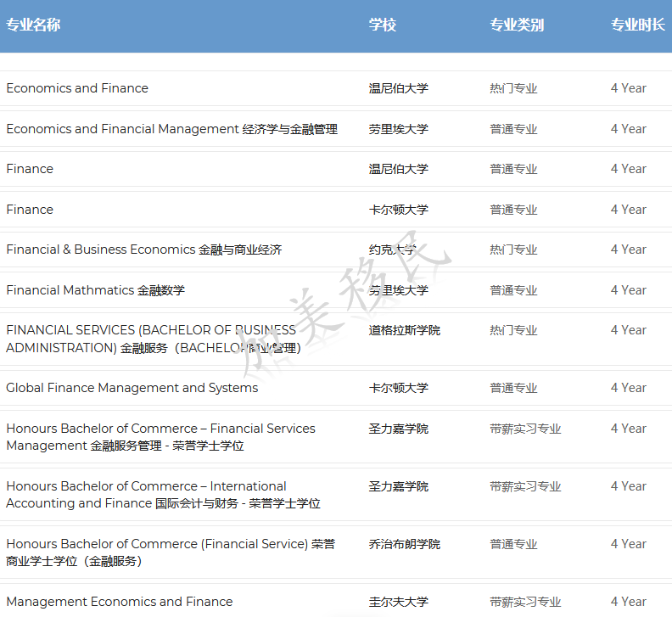The image size is (672, 617).
Task: Click 带薪实习专业 in International Accounting and Finance row
Action: [525, 486]
